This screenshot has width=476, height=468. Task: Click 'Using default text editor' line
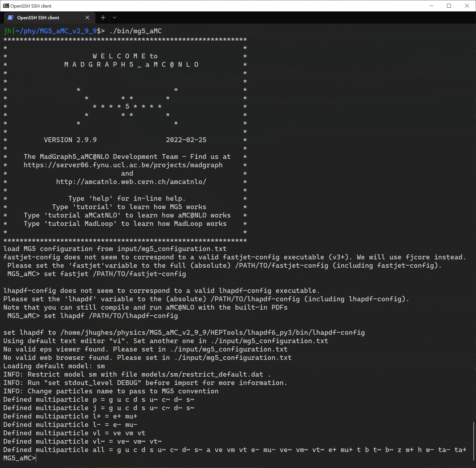point(166,341)
